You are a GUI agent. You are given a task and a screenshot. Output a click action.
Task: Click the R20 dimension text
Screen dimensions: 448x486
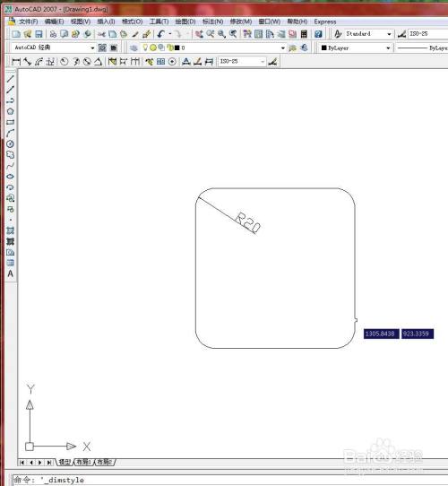248,222
